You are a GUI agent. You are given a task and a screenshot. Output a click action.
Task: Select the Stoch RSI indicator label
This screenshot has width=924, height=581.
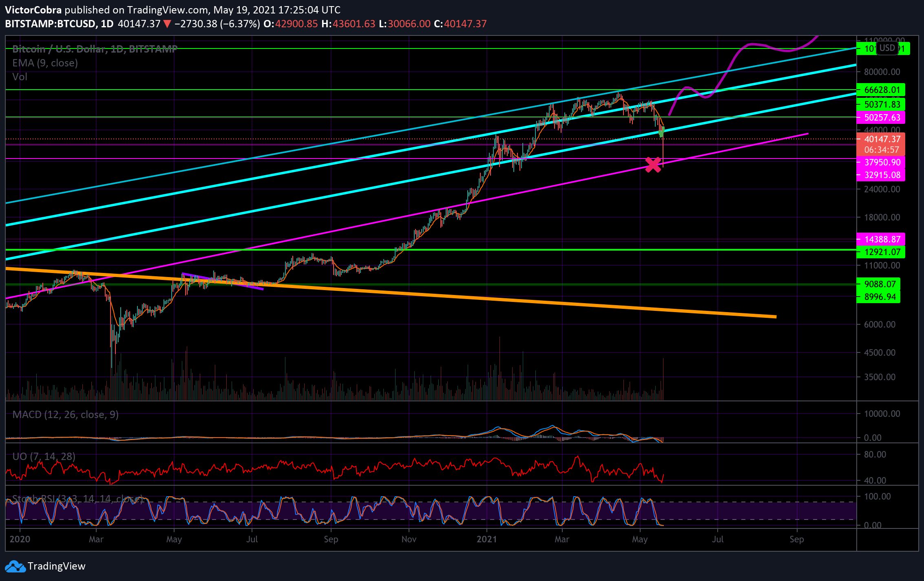tap(77, 499)
